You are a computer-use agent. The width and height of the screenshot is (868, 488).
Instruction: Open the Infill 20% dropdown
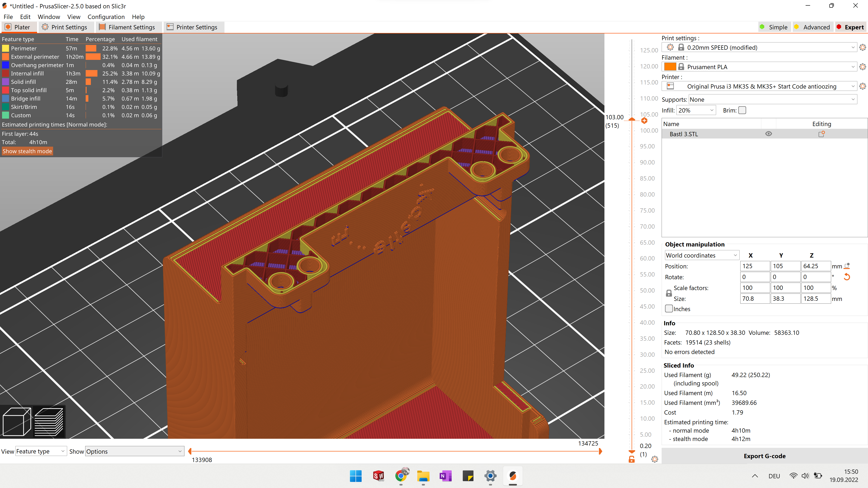(x=696, y=110)
